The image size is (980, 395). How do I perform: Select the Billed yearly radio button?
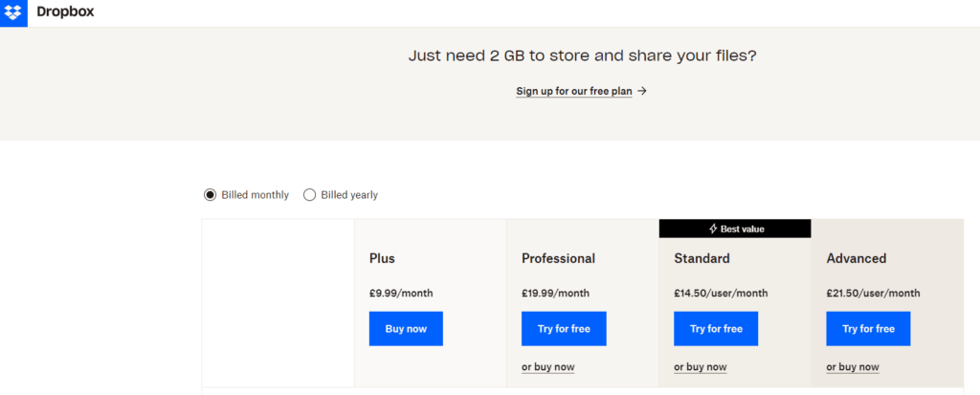tap(309, 195)
